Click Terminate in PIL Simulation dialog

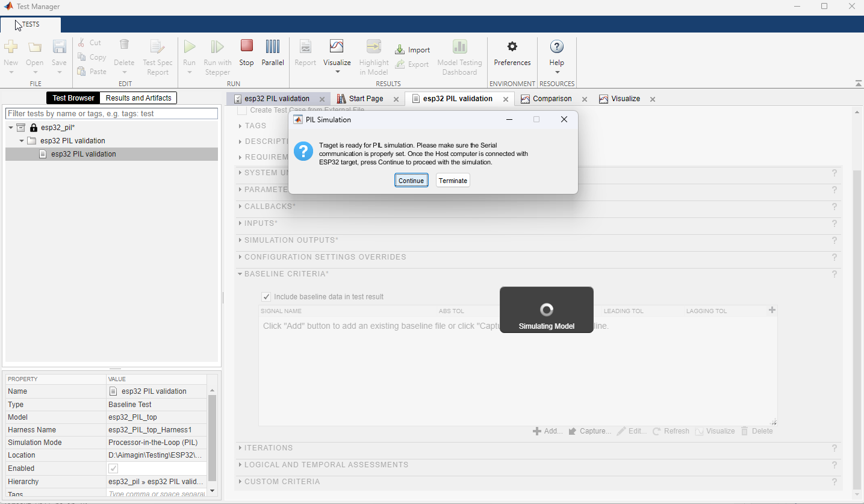pyautogui.click(x=453, y=181)
